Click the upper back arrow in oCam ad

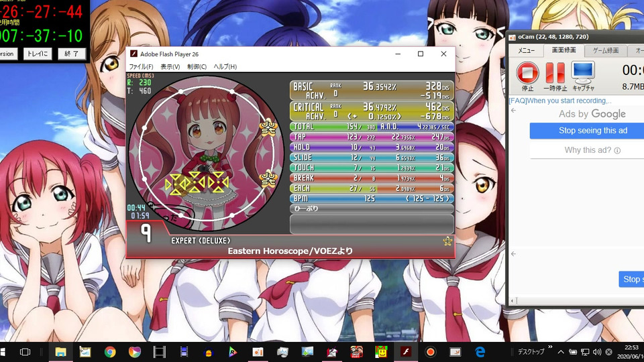click(x=513, y=111)
